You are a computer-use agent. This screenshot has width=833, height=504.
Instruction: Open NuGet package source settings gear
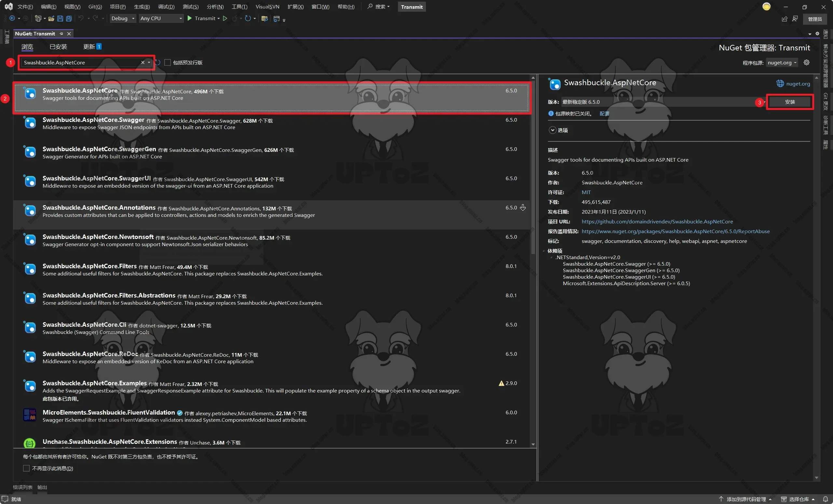pyautogui.click(x=806, y=62)
